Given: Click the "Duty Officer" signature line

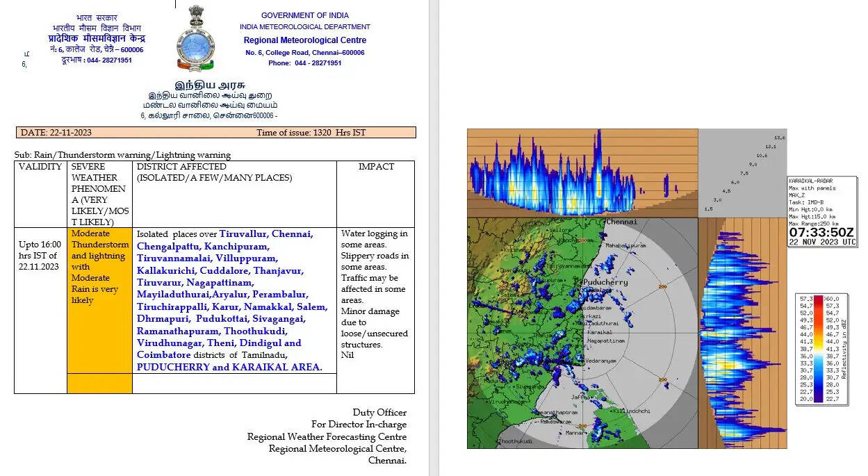Looking at the screenshot, I should tap(379, 413).
